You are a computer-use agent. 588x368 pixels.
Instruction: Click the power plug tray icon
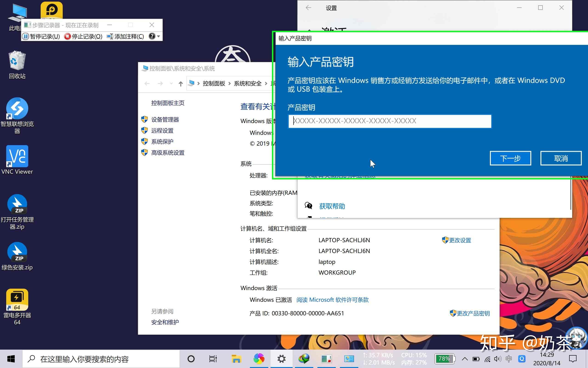coord(476,359)
